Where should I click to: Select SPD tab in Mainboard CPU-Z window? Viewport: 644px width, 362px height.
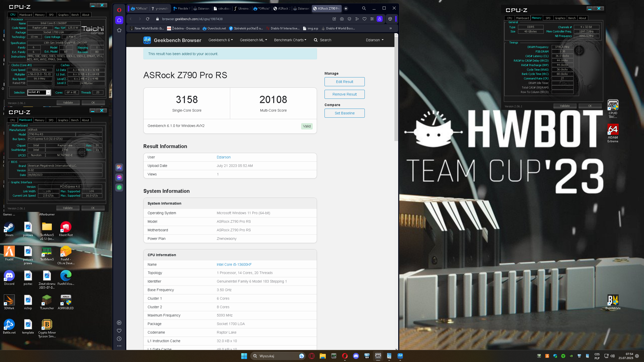click(51, 120)
